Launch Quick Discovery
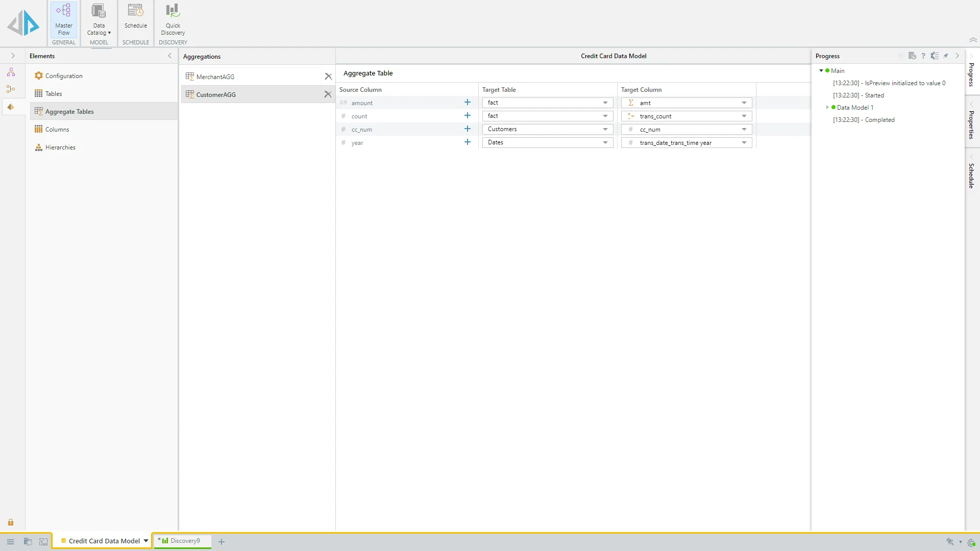Viewport: 980px width, 551px height. coord(173,19)
